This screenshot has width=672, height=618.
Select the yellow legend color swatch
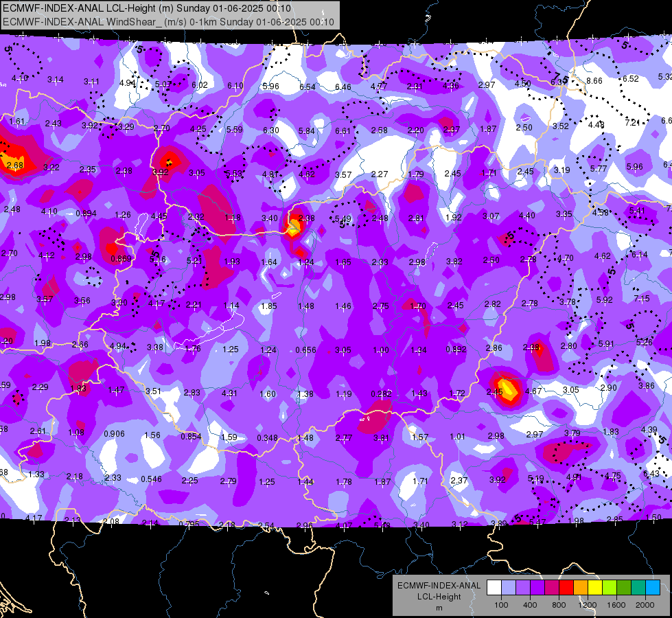point(595,587)
